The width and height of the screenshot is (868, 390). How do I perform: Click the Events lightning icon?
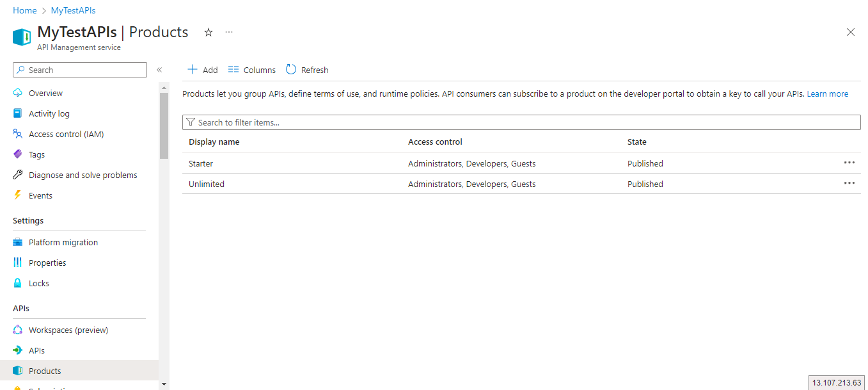18,195
